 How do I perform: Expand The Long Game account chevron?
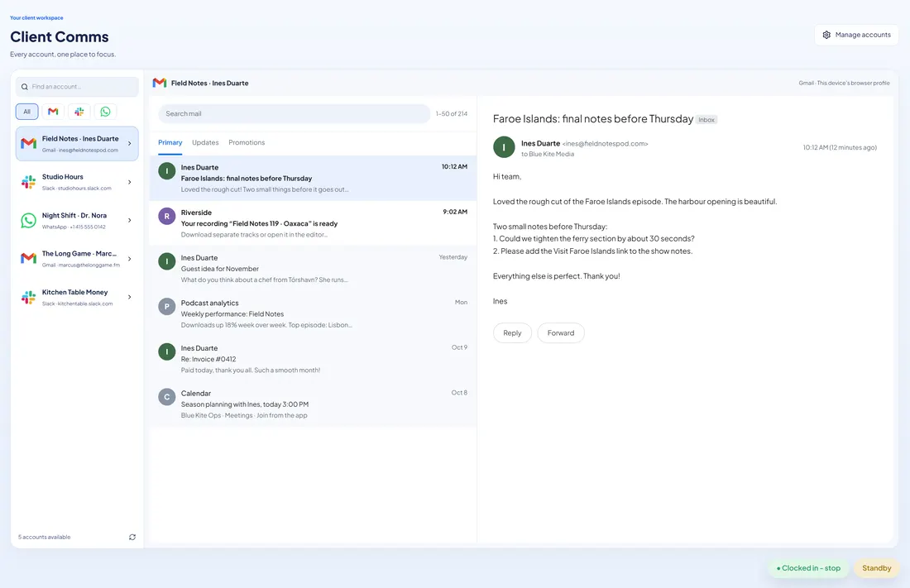[x=129, y=259]
